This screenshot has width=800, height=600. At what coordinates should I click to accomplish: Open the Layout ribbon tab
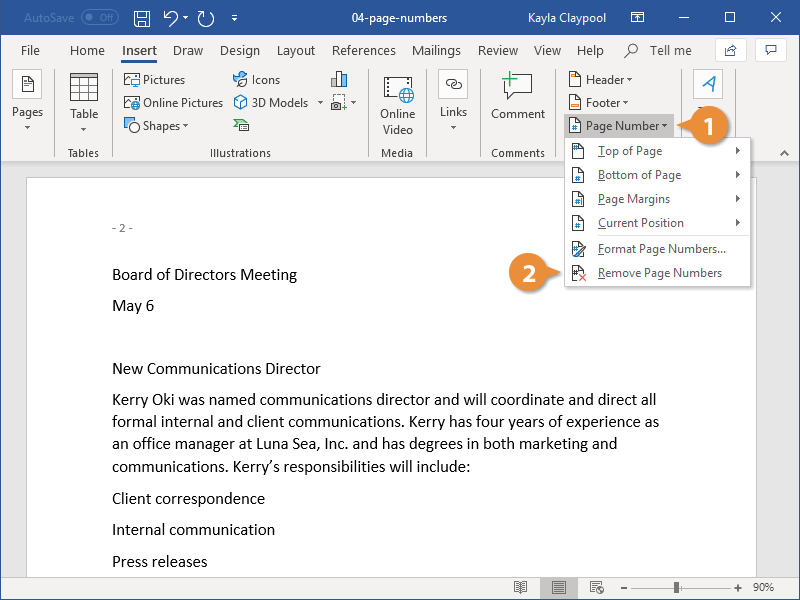[x=296, y=51]
